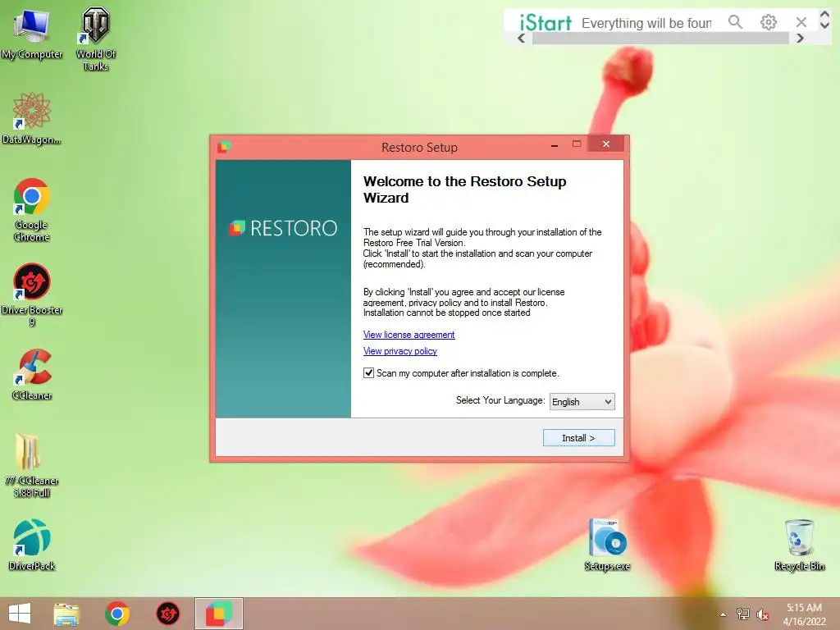Open DataWagon desktop shortcut

[x=32, y=118]
